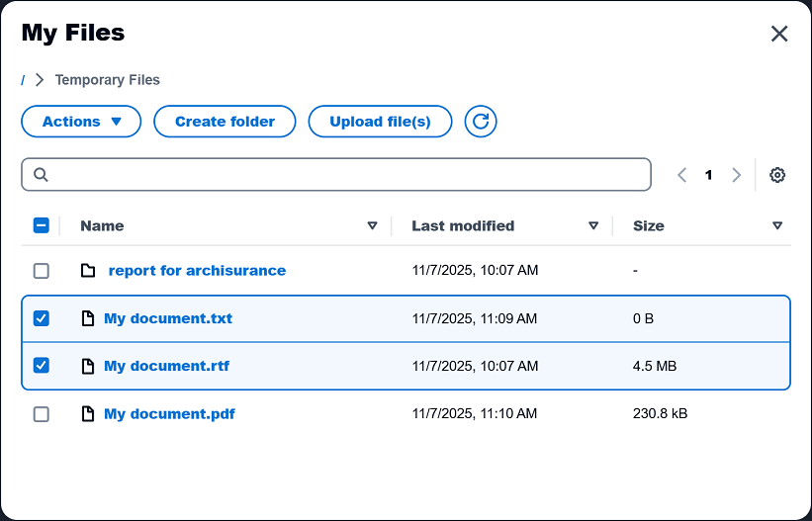Click folder icon beside report for archisurance
The width and height of the screenshot is (812, 521).
(x=88, y=270)
